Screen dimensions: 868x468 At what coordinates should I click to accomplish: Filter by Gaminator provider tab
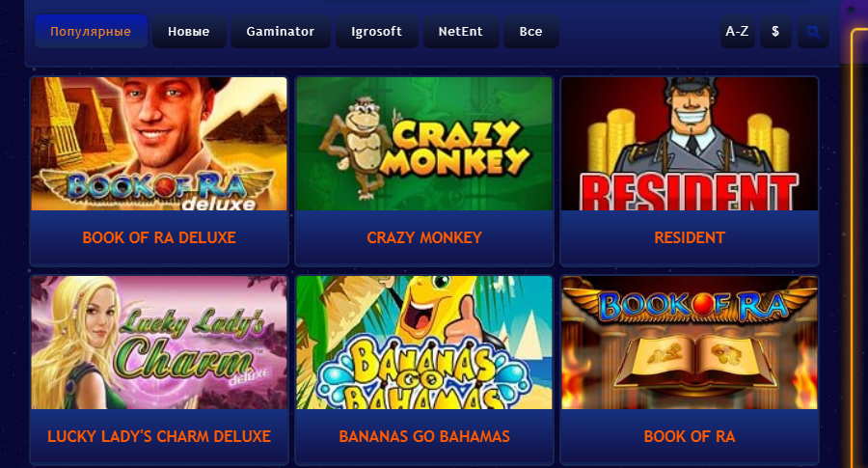(280, 32)
